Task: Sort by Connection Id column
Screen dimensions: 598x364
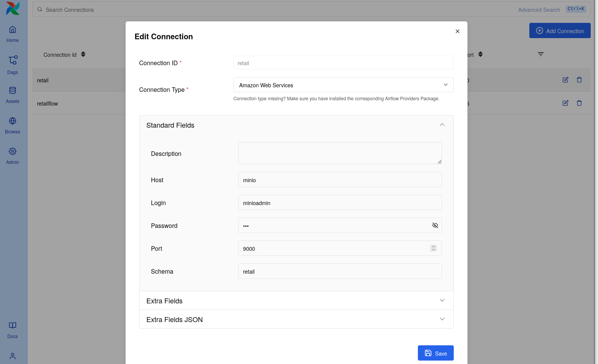Action: point(83,55)
